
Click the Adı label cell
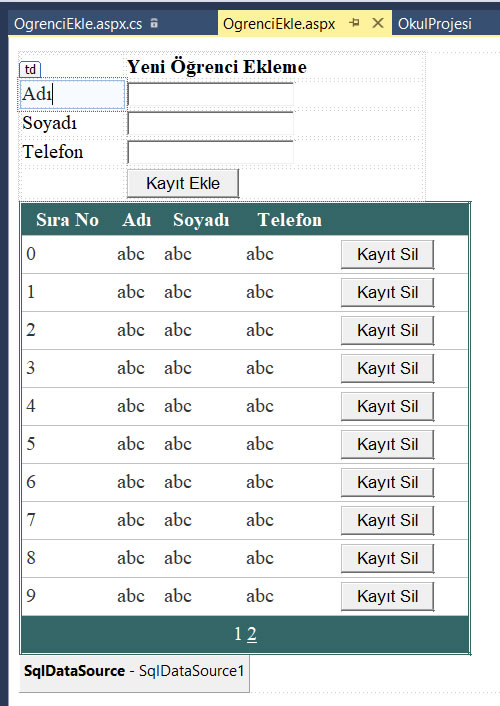[72, 94]
